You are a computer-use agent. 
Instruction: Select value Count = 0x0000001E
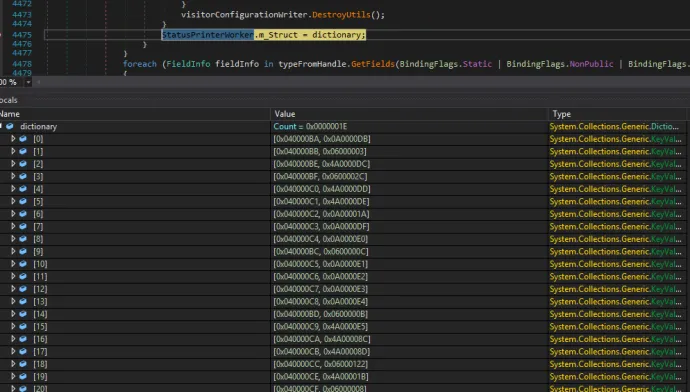tap(310, 127)
